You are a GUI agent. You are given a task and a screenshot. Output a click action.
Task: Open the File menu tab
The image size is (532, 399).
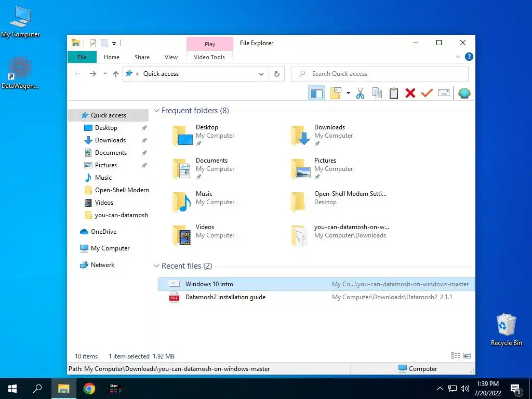(82, 57)
